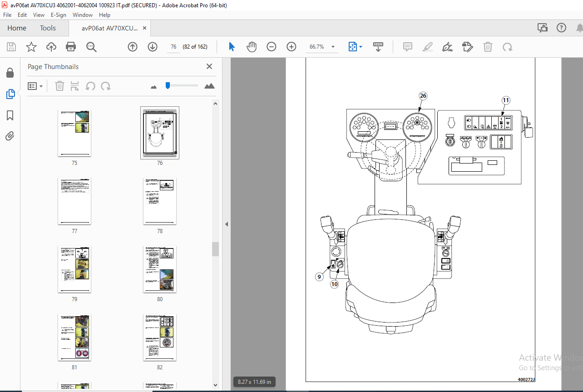Reduce thumbnail size with the small mountain icon
This screenshot has height=392, width=583.
tap(153, 86)
